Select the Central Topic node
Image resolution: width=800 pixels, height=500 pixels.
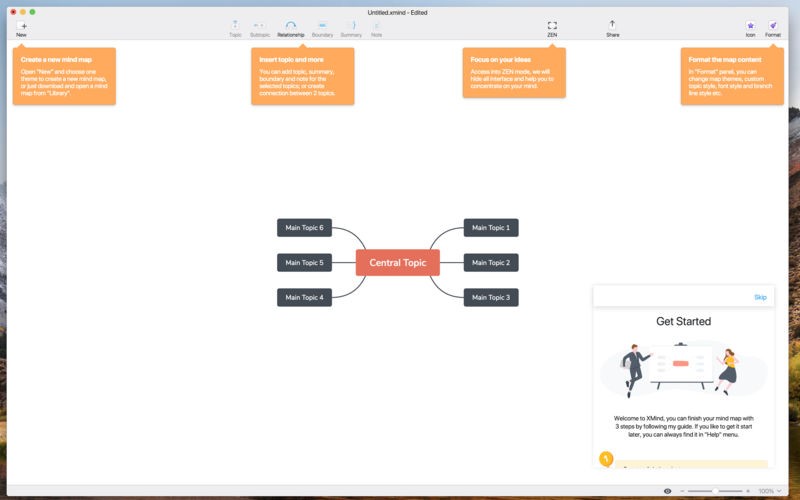(x=397, y=263)
